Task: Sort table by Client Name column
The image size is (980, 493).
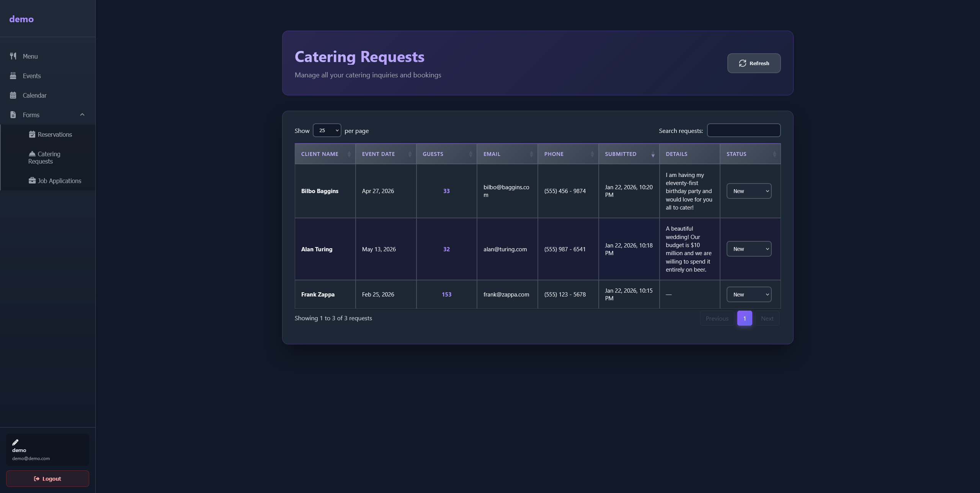Action: click(320, 154)
